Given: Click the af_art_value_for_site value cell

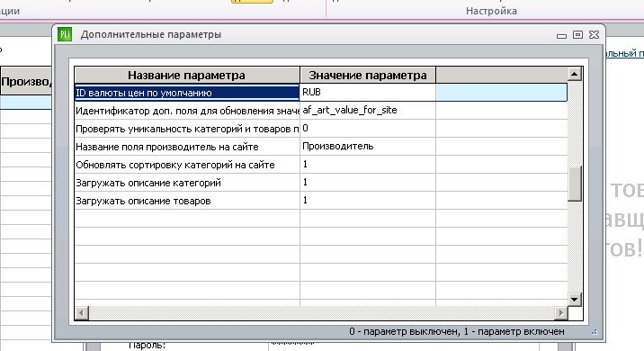Looking at the screenshot, I should pyautogui.click(x=368, y=111).
